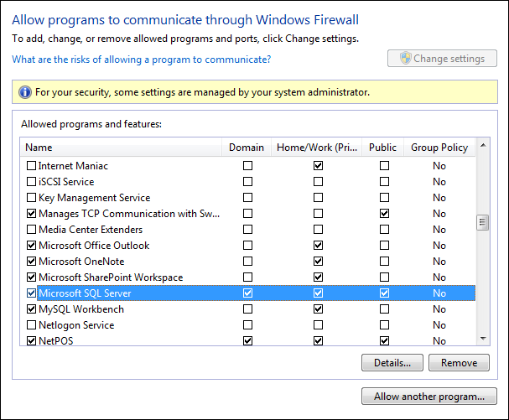Click the Remove button
Screen dimensions: 509x420
coord(459,362)
